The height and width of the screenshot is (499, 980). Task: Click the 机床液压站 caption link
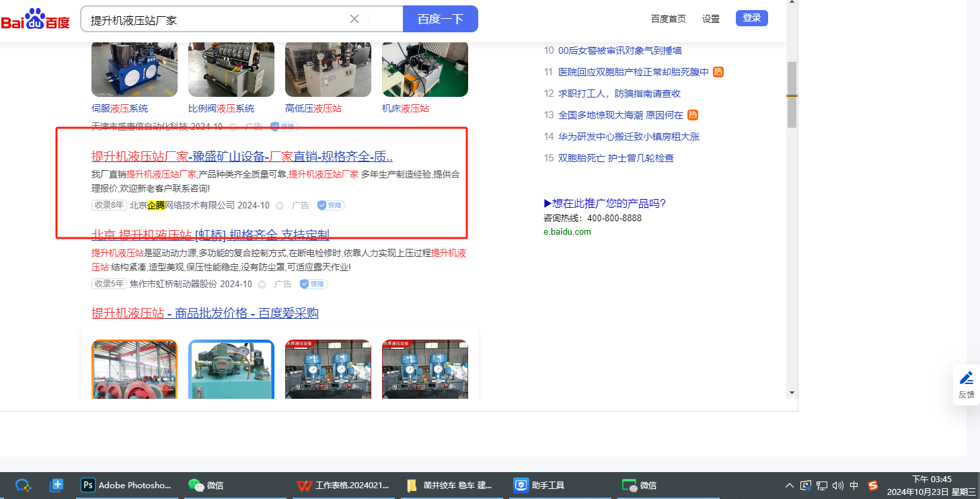[406, 108]
